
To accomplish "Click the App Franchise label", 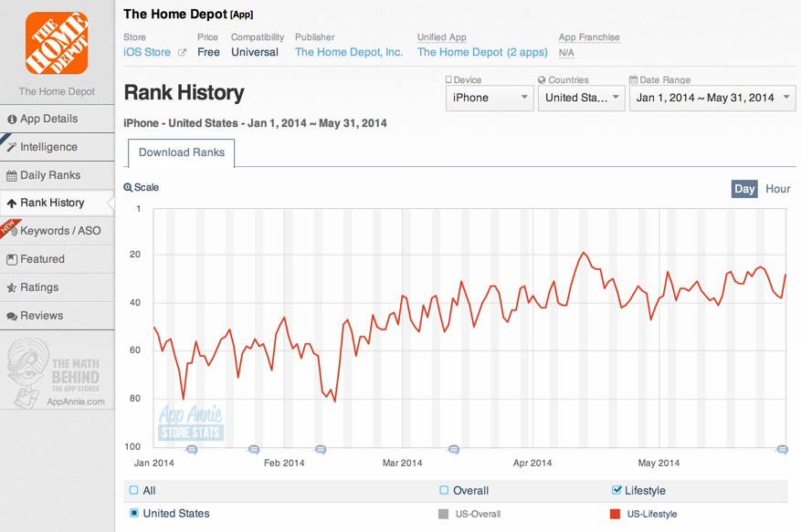I will [589, 37].
